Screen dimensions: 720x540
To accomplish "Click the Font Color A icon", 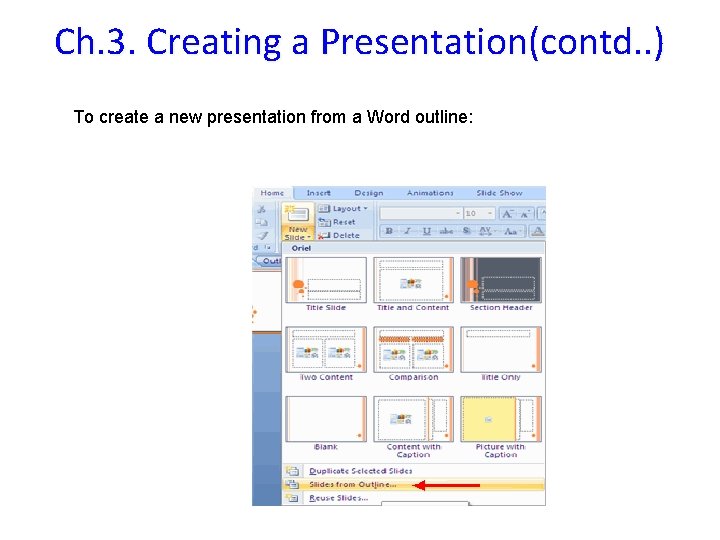I will coord(538,231).
